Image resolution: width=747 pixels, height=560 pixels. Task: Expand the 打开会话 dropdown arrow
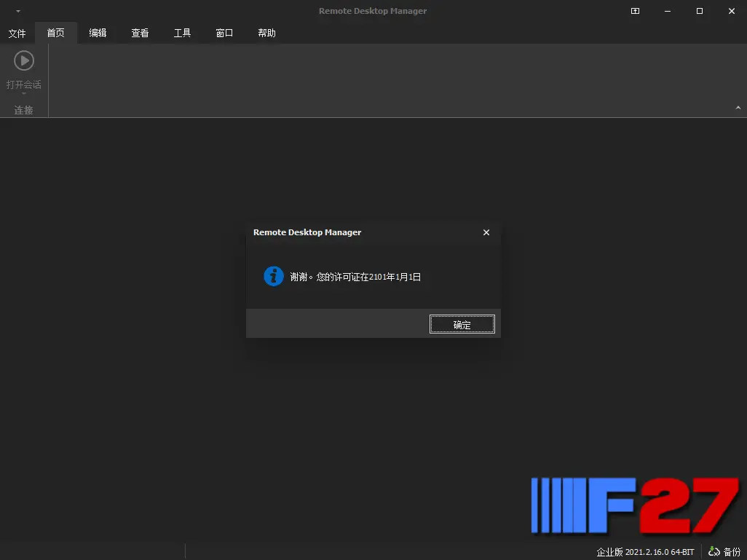24,93
